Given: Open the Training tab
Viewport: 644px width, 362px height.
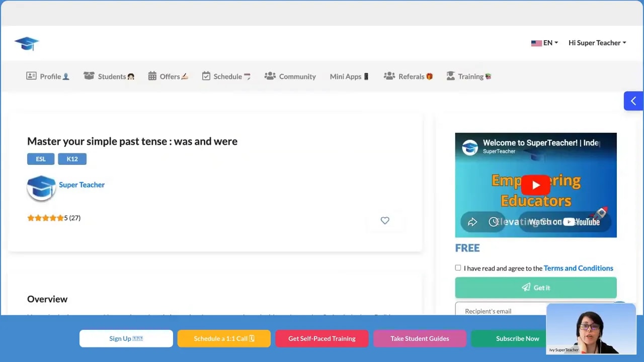Looking at the screenshot, I should (469, 76).
